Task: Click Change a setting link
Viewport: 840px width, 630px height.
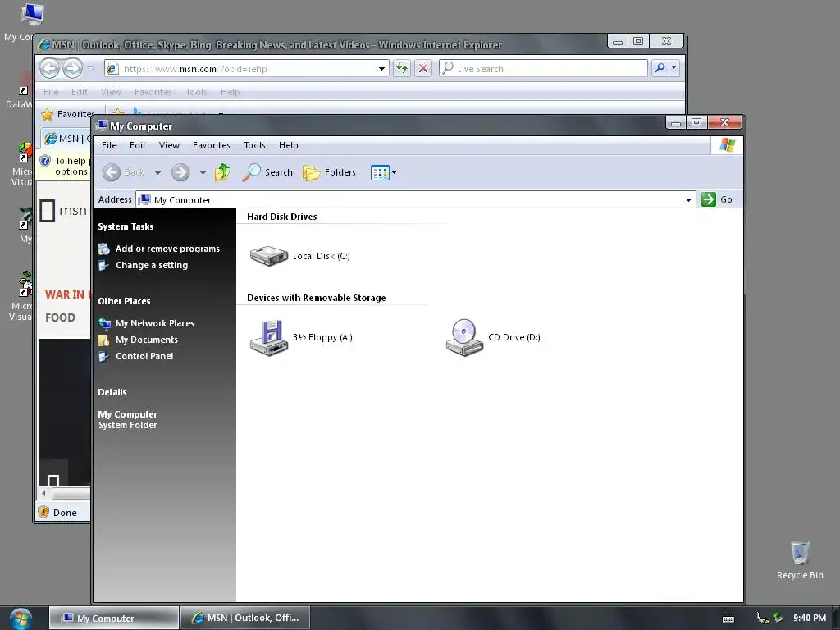Action: click(152, 265)
